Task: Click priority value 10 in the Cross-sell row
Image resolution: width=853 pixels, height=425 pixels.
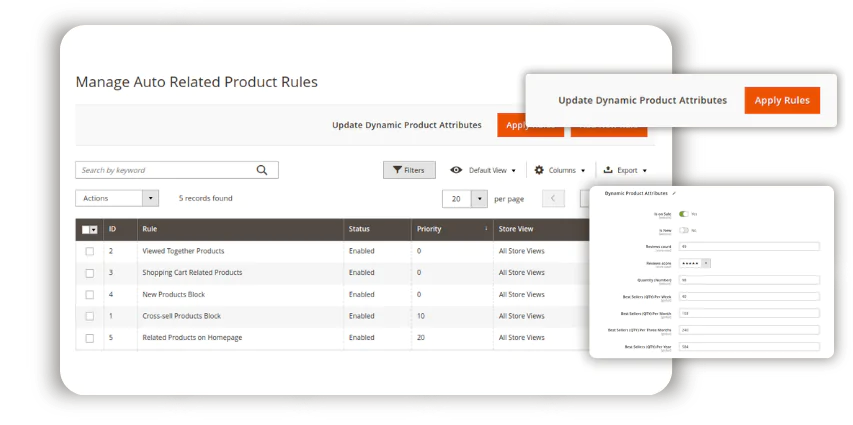Action: point(421,316)
